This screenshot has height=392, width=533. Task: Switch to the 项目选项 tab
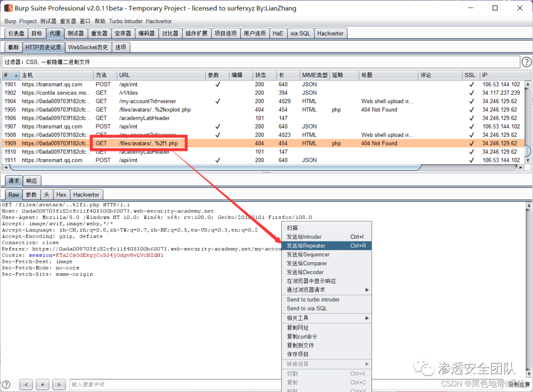[226, 34]
